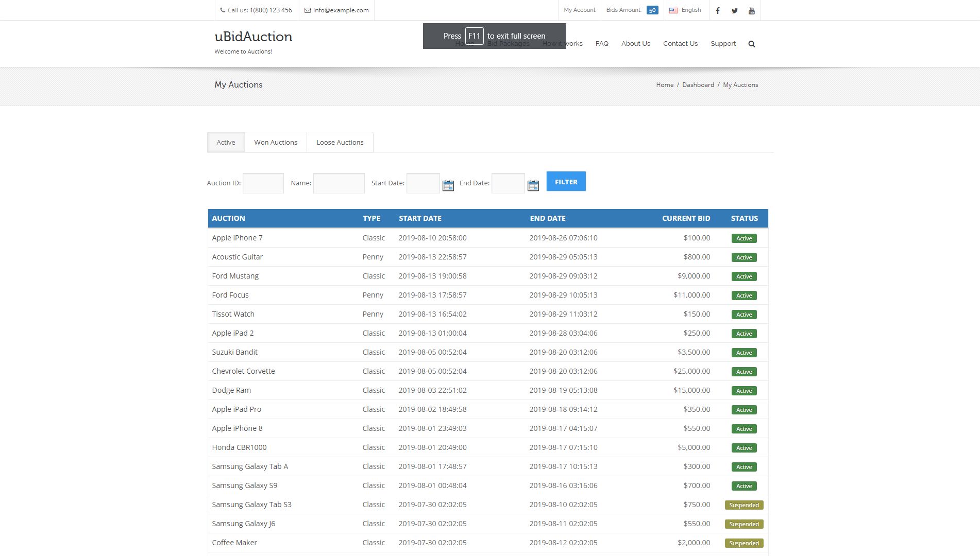Switch to the Loose Auctions tab

point(340,142)
